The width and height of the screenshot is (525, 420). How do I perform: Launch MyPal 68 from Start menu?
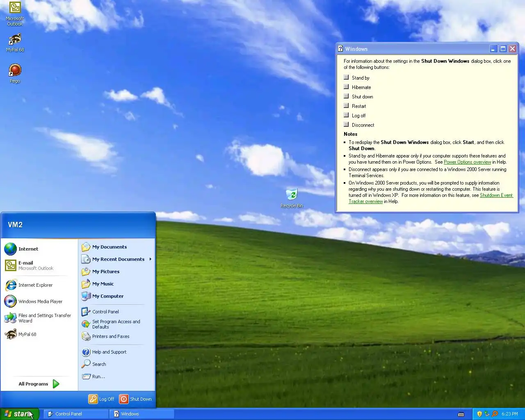pyautogui.click(x=39, y=334)
